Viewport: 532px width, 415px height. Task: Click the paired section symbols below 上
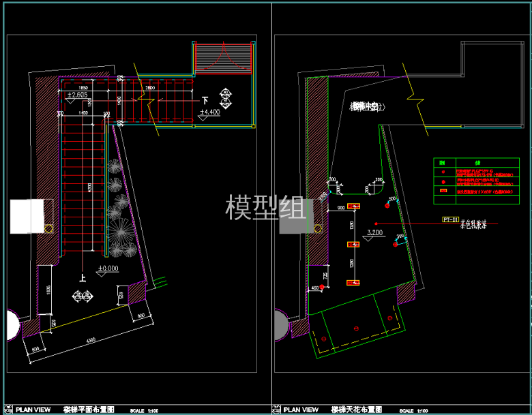click(83, 295)
